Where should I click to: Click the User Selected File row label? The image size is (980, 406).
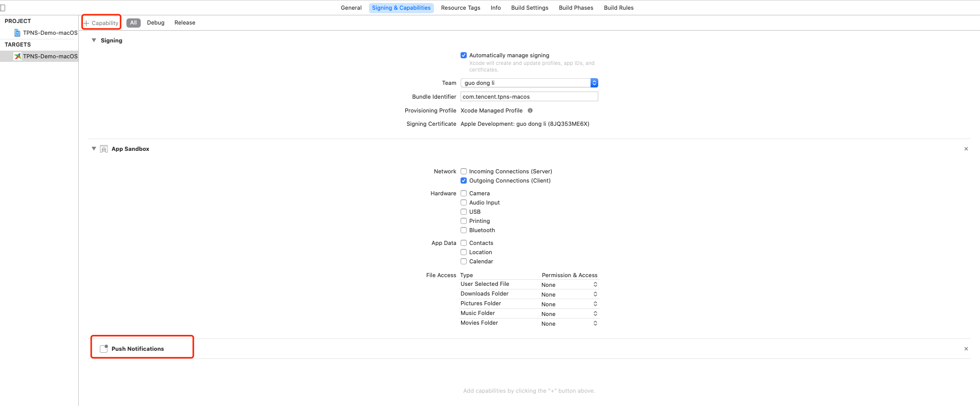[485, 284]
